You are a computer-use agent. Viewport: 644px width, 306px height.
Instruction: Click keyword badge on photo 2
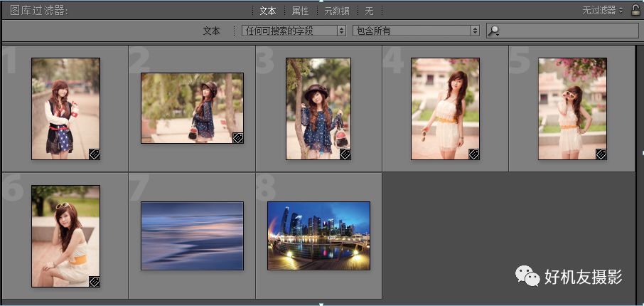tap(238, 138)
